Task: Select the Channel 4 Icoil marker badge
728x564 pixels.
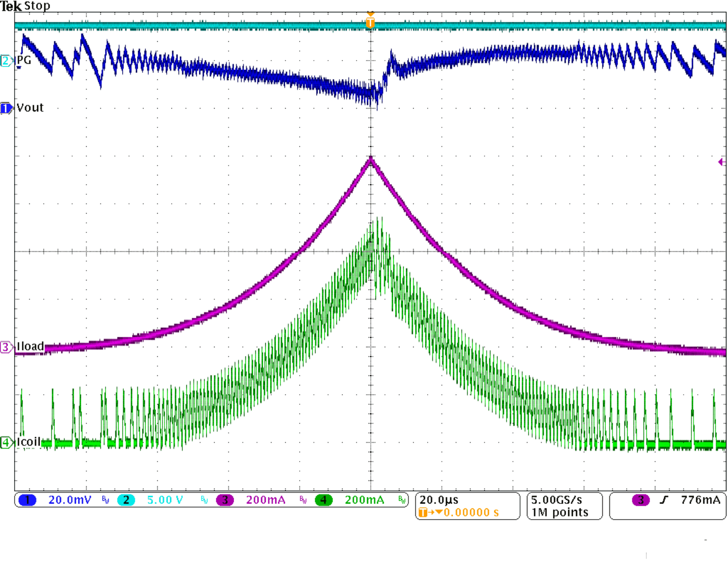Action: [x=6, y=442]
